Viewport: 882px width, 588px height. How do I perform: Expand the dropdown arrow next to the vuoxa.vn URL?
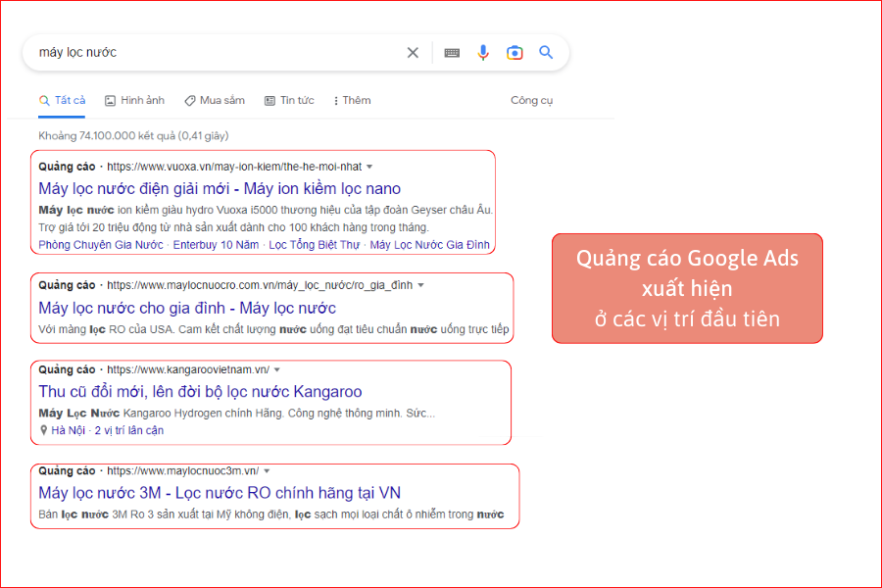tap(369, 167)
